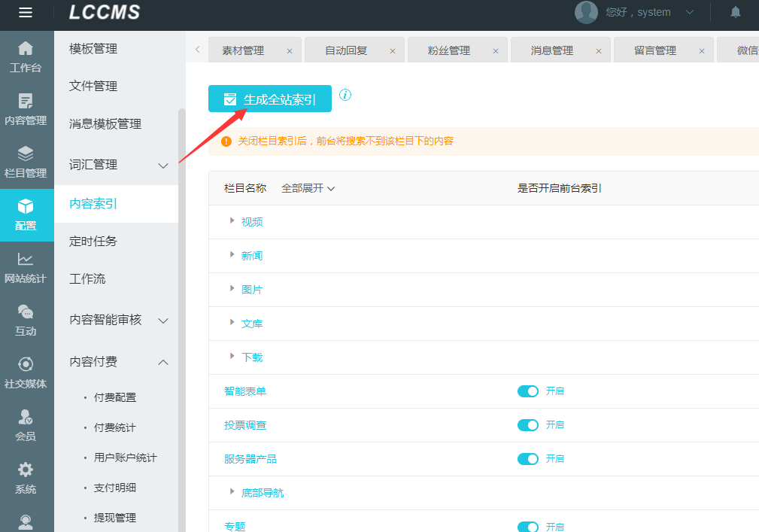Viewport: 759px width, 532px height.
Task: Toggle off indexing for 投票调查
Action: coord(528,425)
